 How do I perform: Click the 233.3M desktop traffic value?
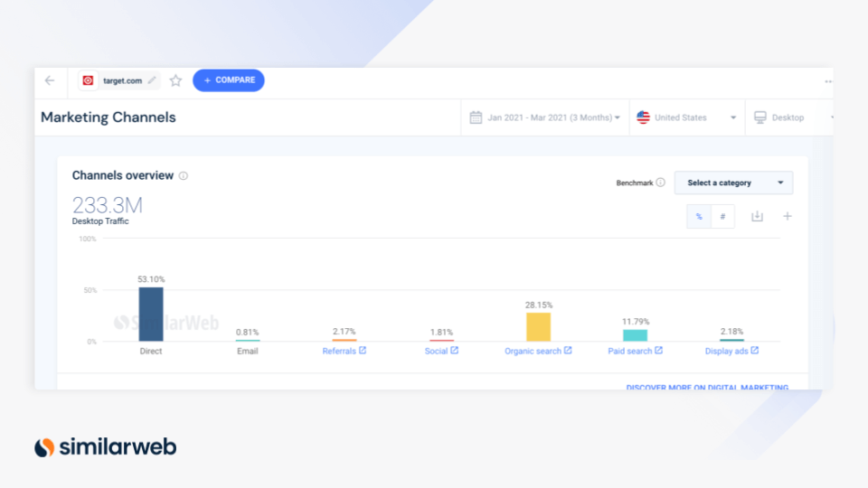[x=108, y=205]
